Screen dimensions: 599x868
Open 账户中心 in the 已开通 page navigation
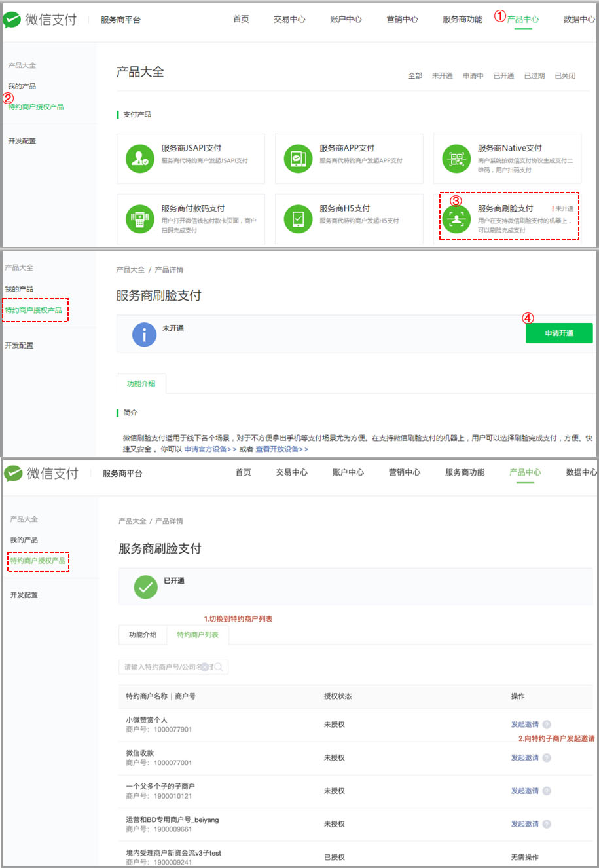(x=348, y=472)
